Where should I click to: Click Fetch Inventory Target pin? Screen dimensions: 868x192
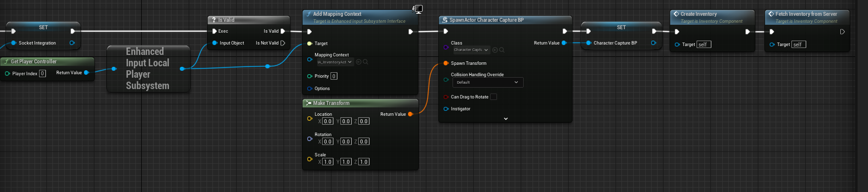click(772, 45)
